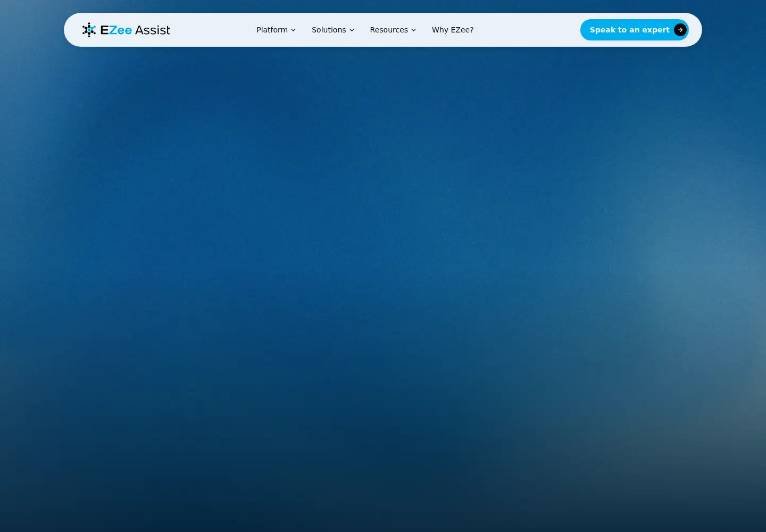Expand the Platform chevron arrow
Image resolution: width=766 pixels, height=532 pixels.
(x=293, y=30)
